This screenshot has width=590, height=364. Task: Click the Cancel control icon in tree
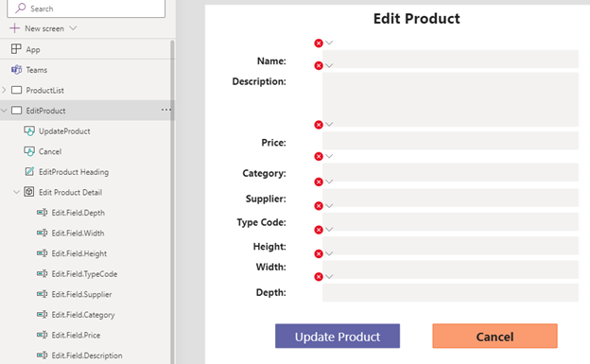29,151
